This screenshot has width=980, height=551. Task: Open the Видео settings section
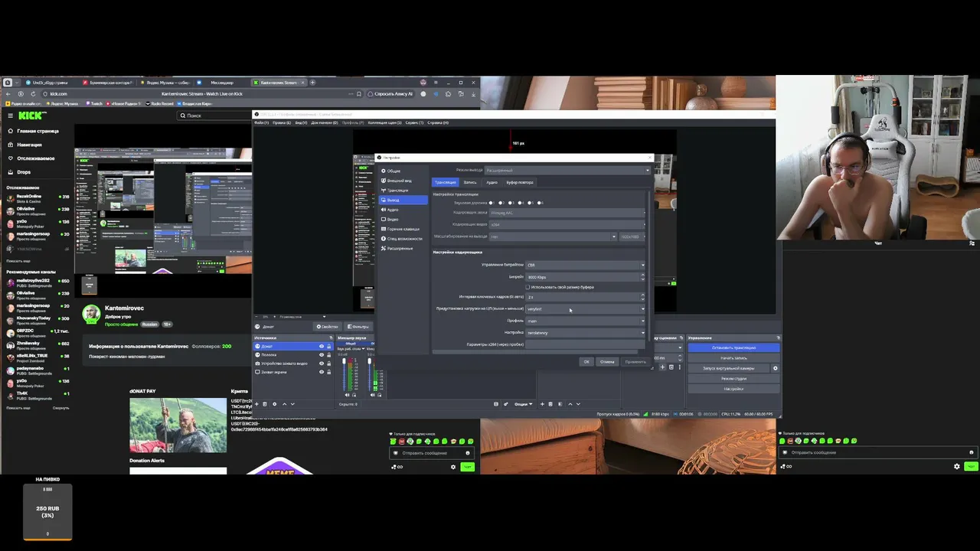(x=403, y=219)
